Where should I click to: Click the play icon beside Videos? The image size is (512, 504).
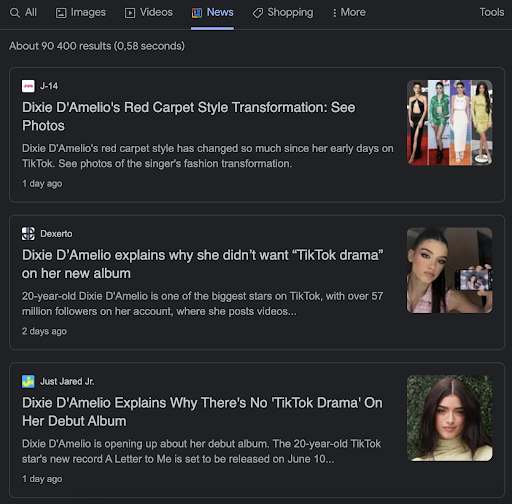click(130, 13)
